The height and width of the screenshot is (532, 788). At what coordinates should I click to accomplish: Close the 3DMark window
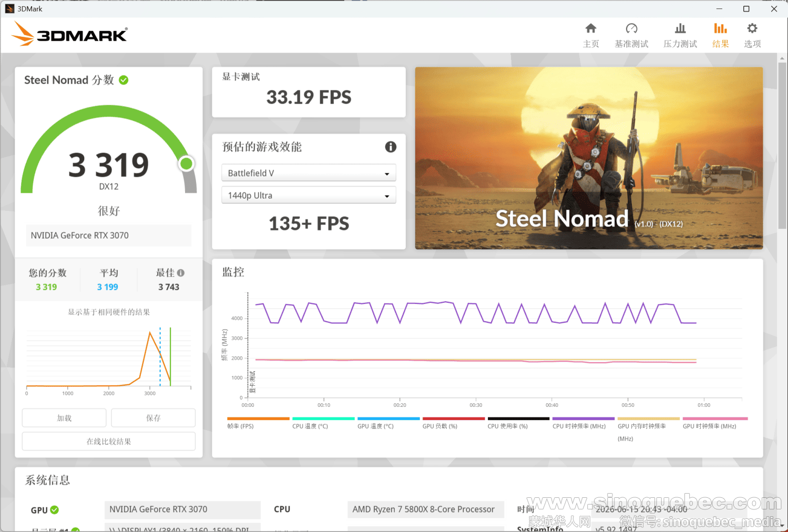click(774, 8)
